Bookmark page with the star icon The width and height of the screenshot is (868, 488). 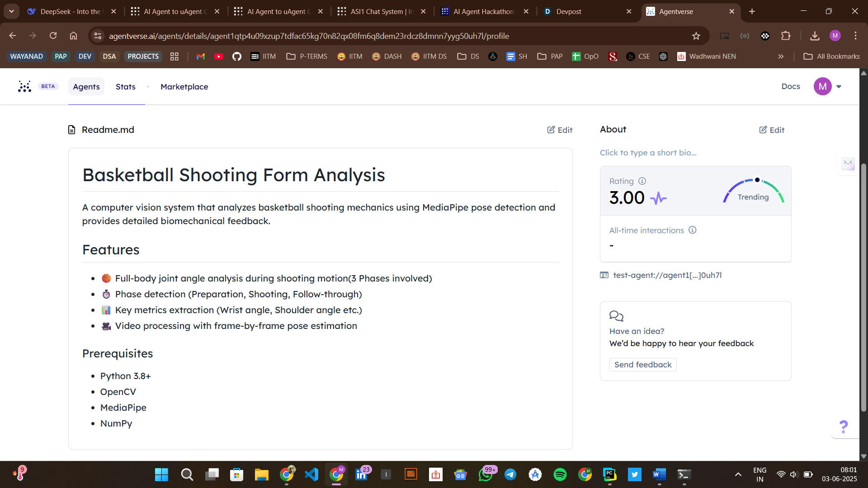coord(696,36)
